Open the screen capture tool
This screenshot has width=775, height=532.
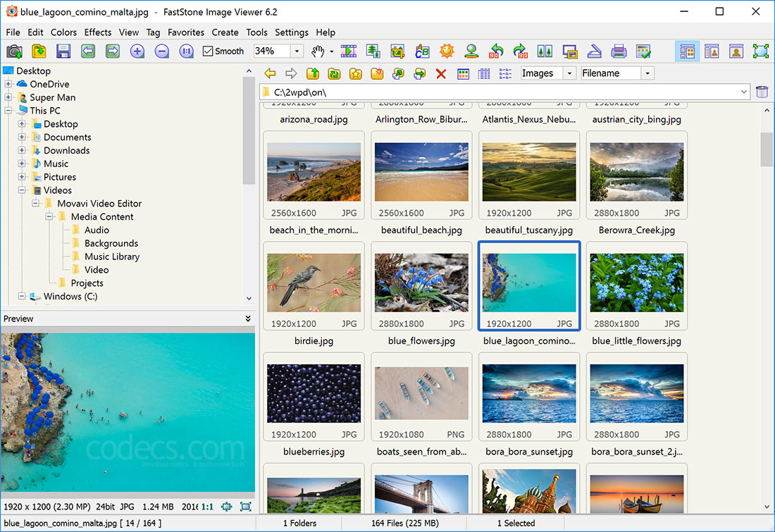coord(14,51)
